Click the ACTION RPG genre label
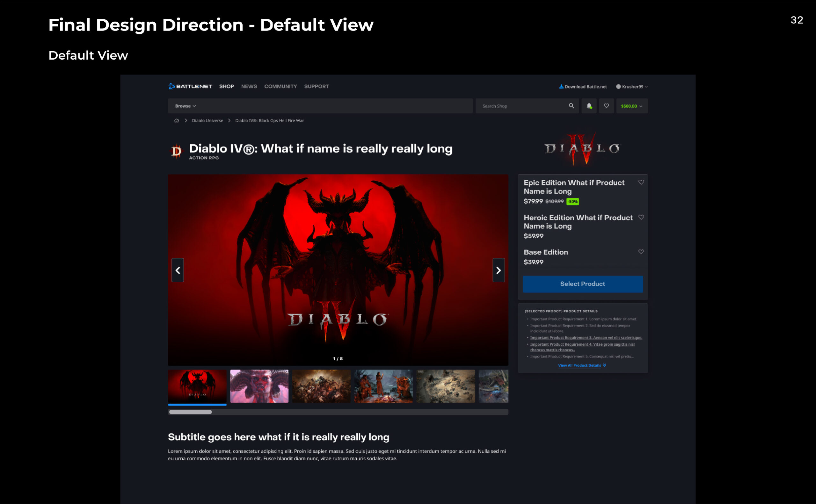This screenshot has height=504, width=816. pos(204,158)
